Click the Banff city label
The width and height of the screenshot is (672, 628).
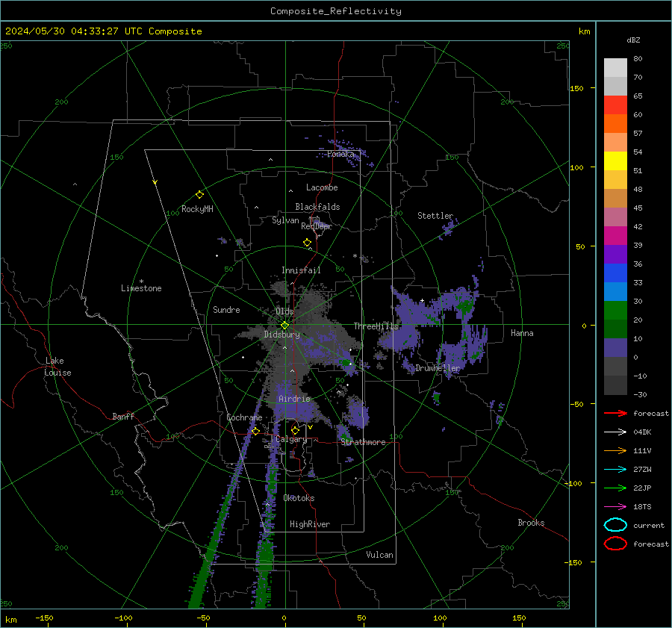point(123,416)
